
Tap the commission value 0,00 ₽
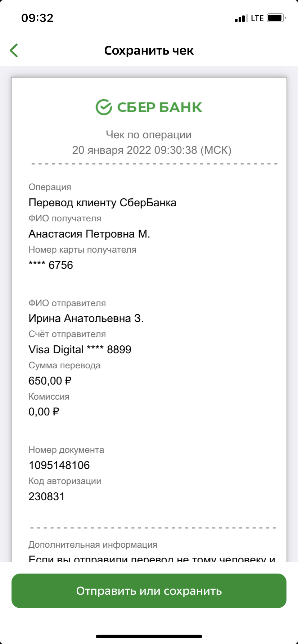click(x=44, y=412)
